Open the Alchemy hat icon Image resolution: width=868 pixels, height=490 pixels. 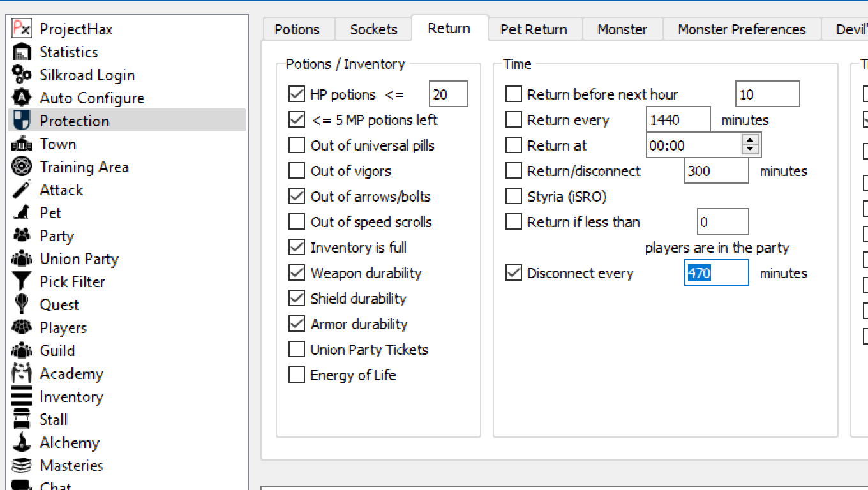pyautogui.click(x=22, y=442)
